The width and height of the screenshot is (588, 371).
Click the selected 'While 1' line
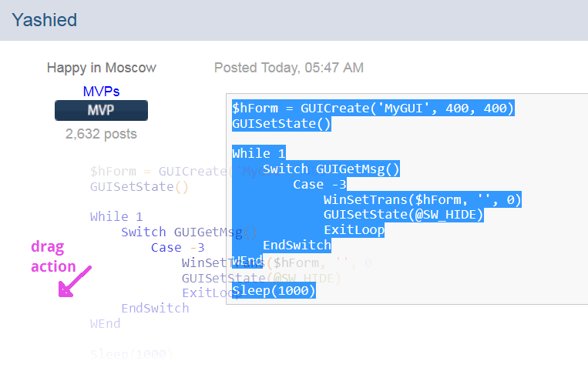[x=259, y=153]
